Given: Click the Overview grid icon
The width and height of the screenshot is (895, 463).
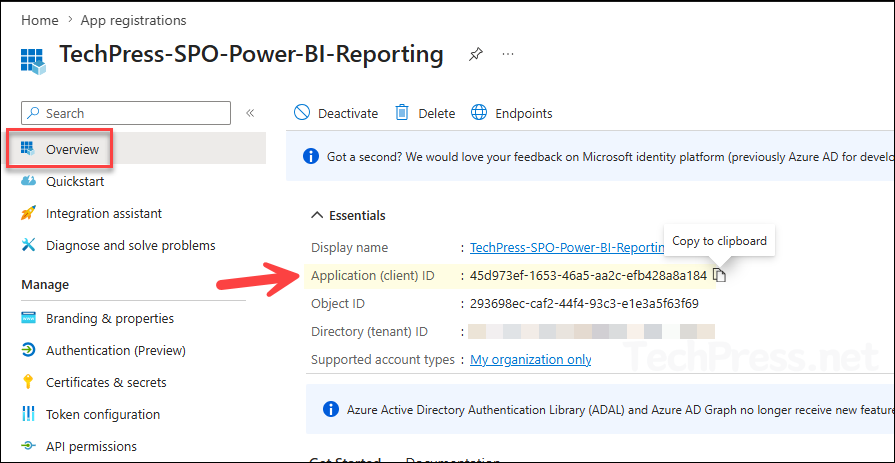Looking at the screenshot, I should [x=28, y=149].
